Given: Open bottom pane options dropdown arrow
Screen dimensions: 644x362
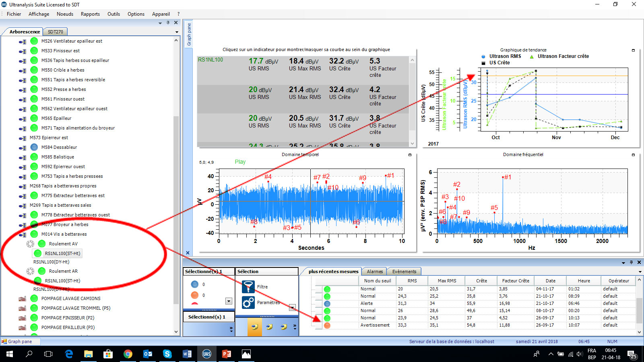Looking at the screenshot, I should (623, 263).
